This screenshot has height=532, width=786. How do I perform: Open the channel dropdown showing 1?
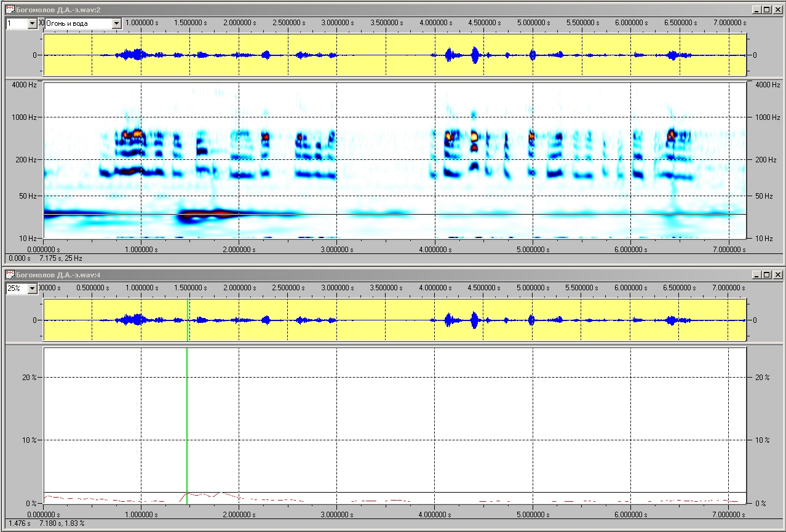pyautogui.click(x=33, y=23)
